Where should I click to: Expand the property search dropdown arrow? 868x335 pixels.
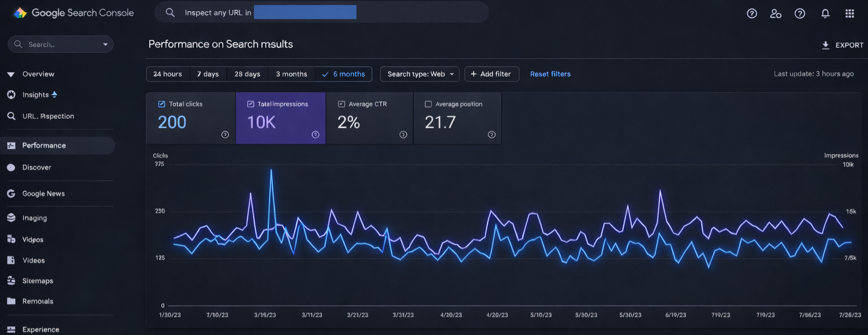(x=105, y=45)
